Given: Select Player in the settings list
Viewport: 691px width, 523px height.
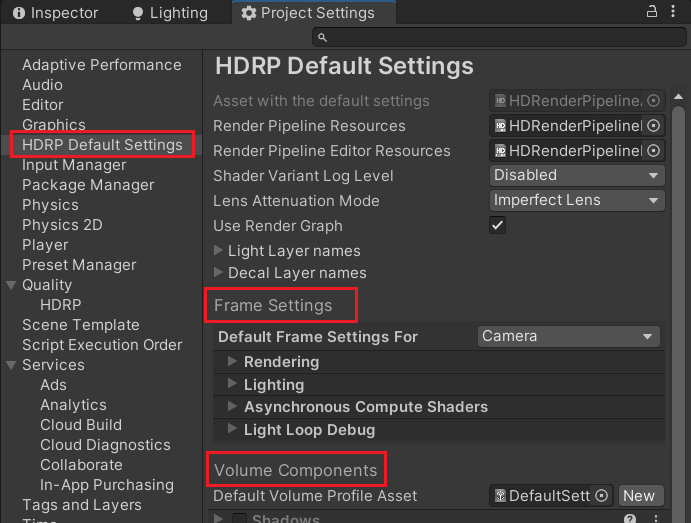Looking at the screenshot, I should point(45,245).
